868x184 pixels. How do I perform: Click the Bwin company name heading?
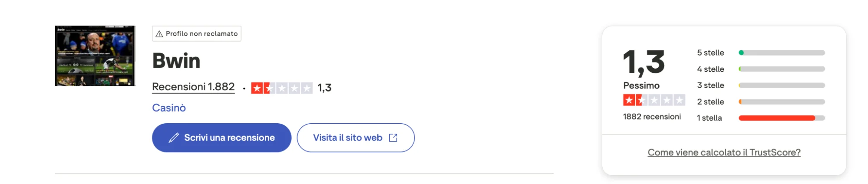click(x=176, y=61)
